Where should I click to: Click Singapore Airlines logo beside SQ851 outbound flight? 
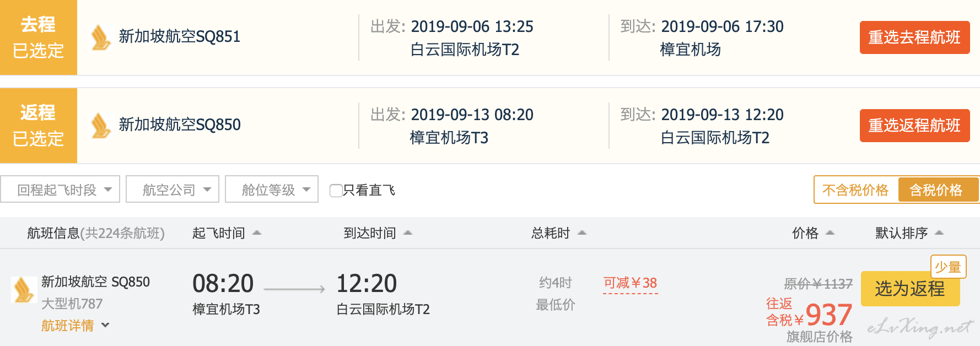[x=101, y=37]
